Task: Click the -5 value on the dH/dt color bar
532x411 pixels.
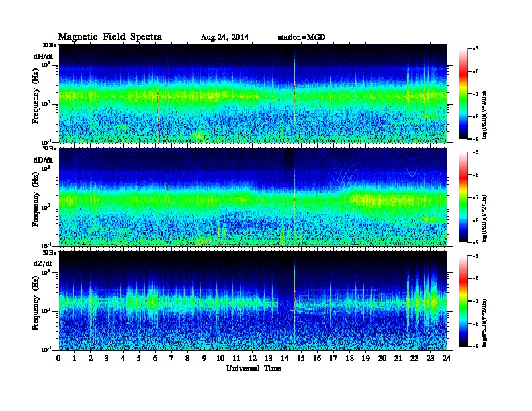Action: point(476,49)
